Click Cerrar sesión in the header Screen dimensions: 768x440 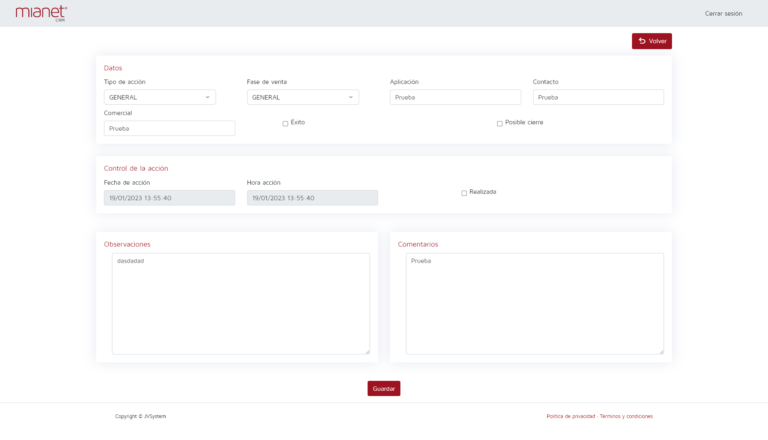[x=723, y=13]
